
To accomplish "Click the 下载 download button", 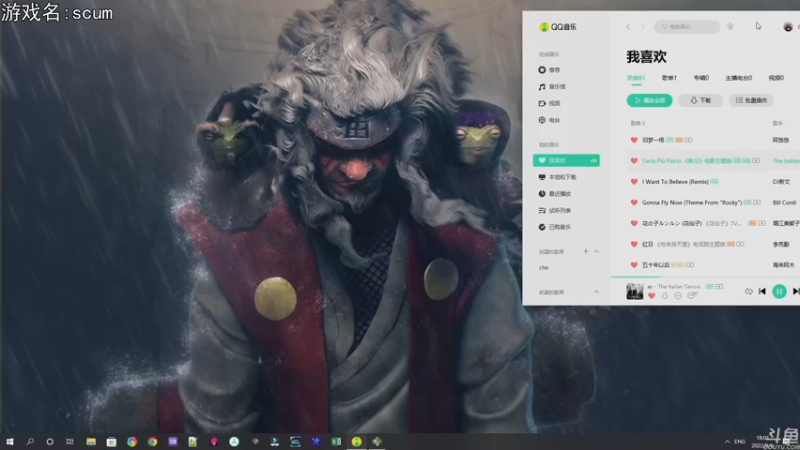I will pyautogui.click(x=700, y=101).
